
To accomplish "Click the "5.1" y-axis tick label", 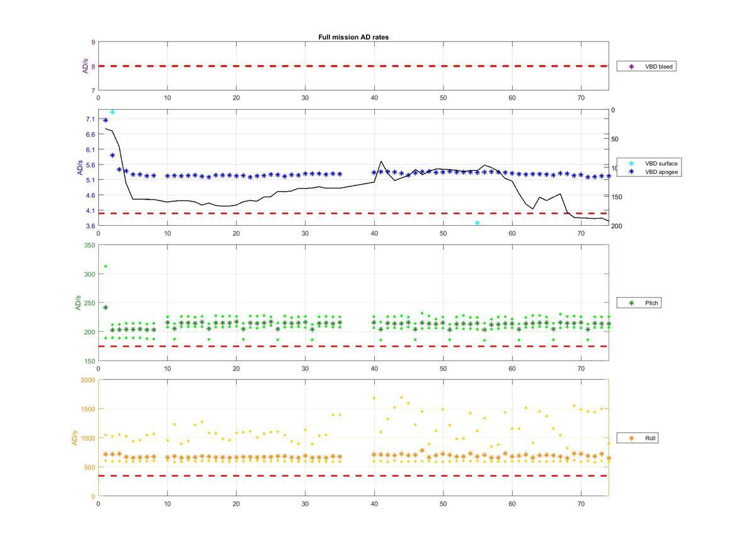I will pos(91,180).
